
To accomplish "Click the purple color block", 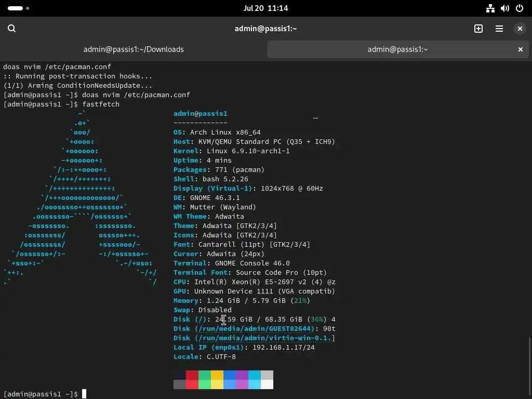I will point(242,380).
